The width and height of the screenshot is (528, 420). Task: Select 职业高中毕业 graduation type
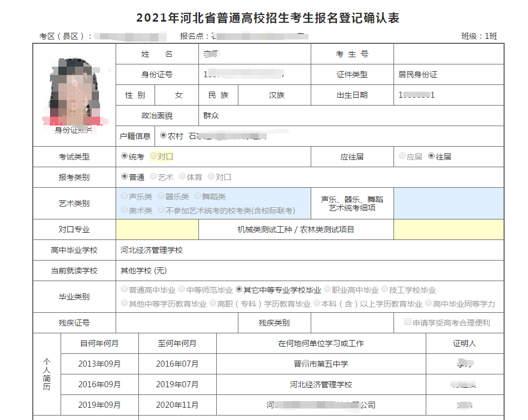point(328,289)
